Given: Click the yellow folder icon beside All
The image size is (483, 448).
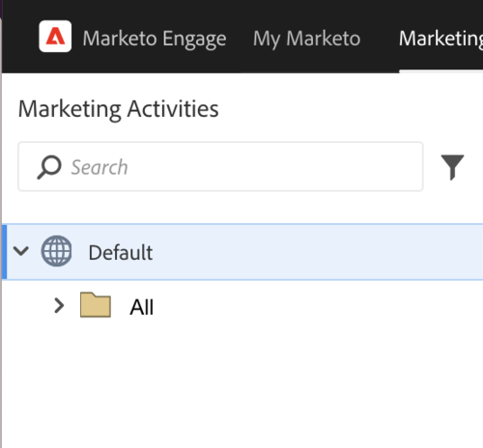Looking at the screenshot, I should coord(96,305).
